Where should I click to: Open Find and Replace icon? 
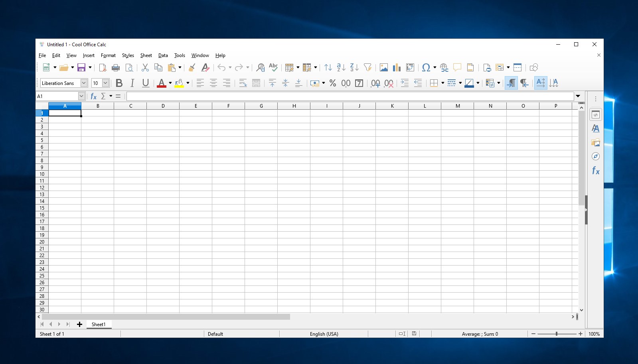[x=261, y=67]
